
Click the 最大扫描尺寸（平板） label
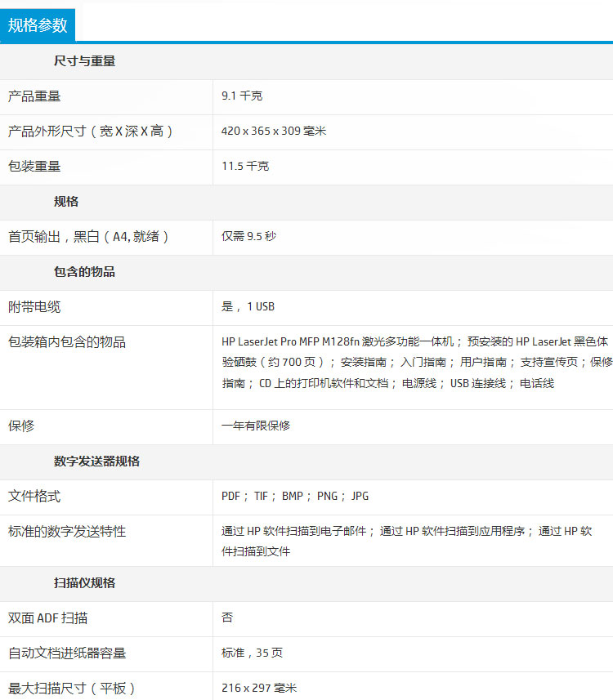[72, 689]
